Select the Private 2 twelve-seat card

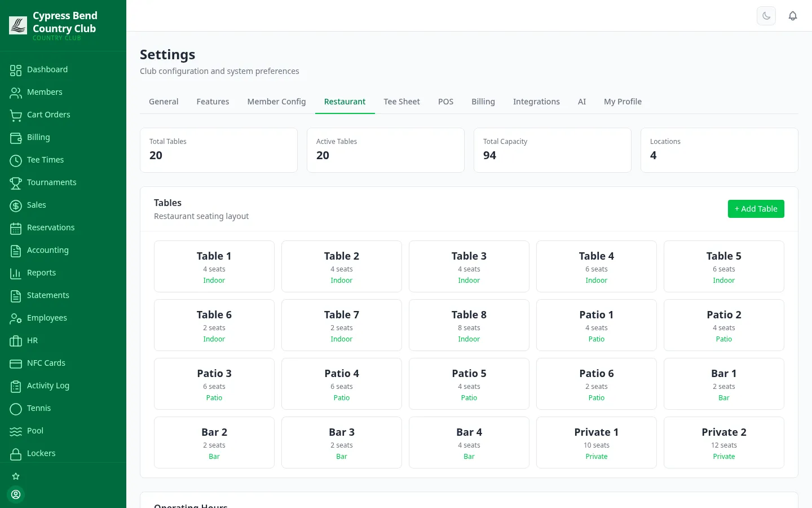pos(724,443)
